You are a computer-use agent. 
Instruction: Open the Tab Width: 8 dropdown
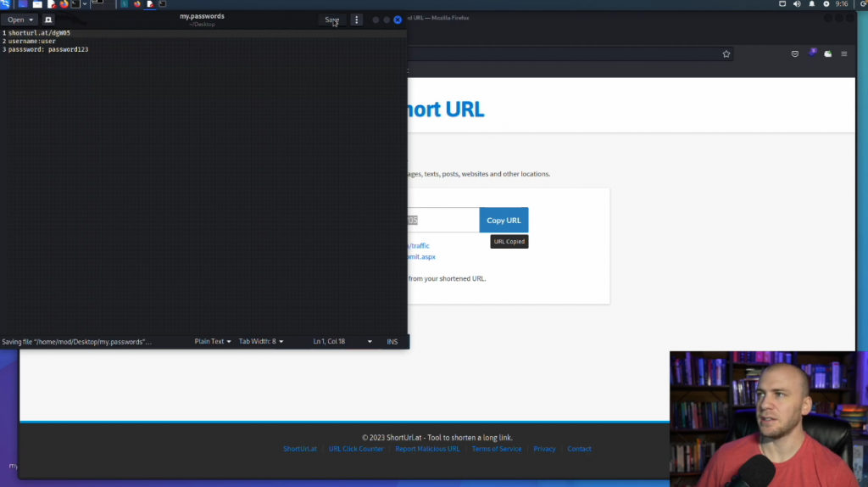tap(261, 341)
